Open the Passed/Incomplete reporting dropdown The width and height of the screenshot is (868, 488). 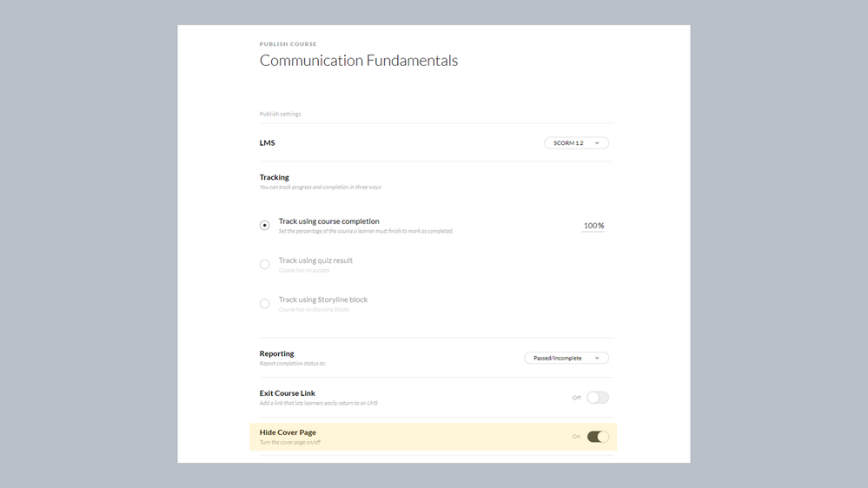tap(566, 358)
